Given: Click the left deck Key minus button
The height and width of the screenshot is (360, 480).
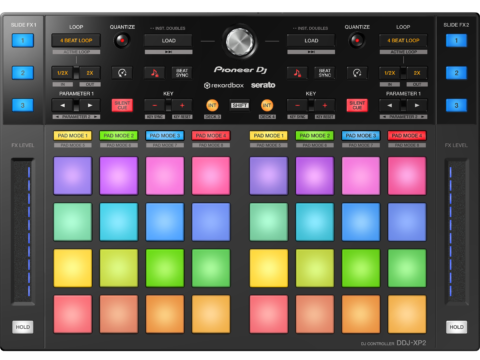Looking at the screenshot, I should pyautogui.click(x=155, y=105).
